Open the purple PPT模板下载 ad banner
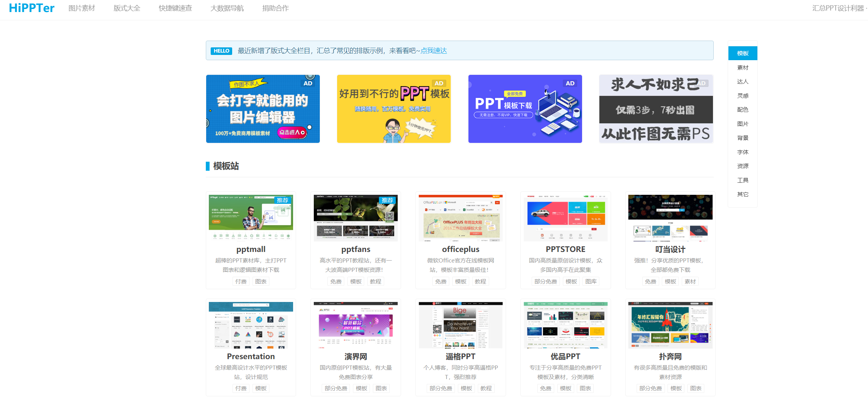This screenshot has width=868, height=405. pos(525,109)
